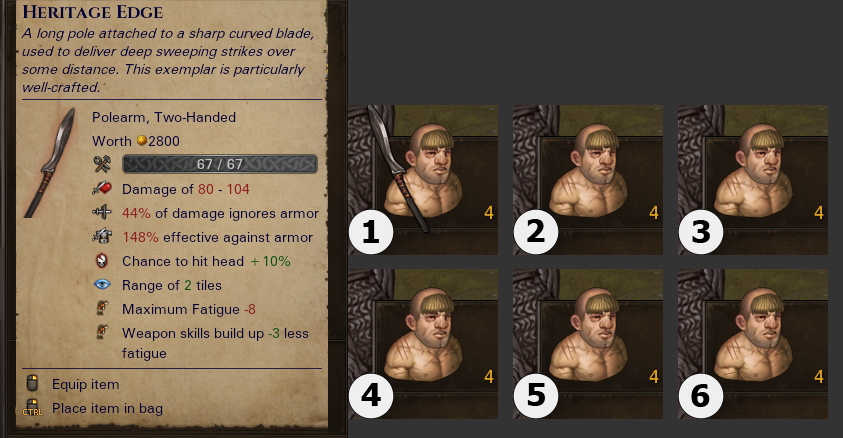Click the 67 / 67 durability bar

pos(220,164)
